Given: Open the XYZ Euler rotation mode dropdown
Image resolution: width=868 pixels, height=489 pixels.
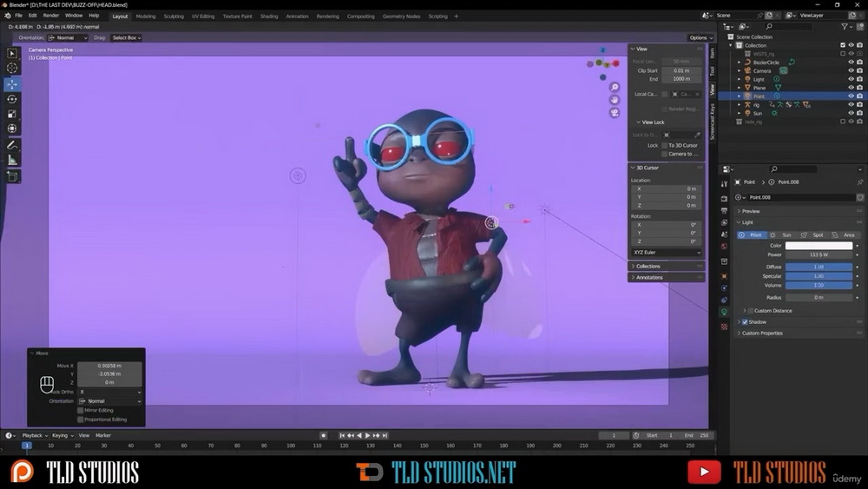Looking at the screenshot, I should pyautogui.click(x=667, y=253).
